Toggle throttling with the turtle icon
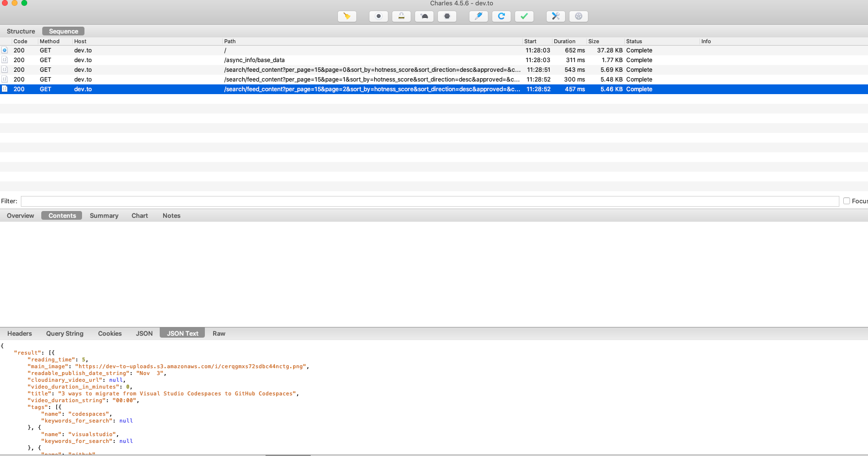868x456 pixels. click(x=424, y=16)
